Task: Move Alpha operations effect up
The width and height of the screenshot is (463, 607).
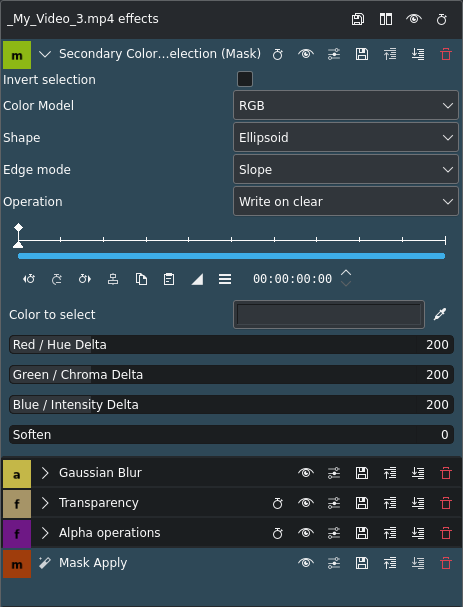Action: pyautogui.click(x=390, y=533)
